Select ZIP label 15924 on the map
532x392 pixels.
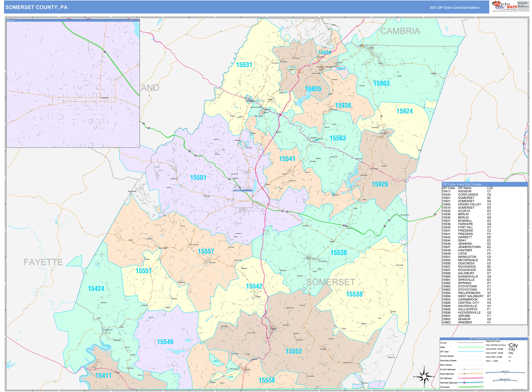click(x=404, y=111)
